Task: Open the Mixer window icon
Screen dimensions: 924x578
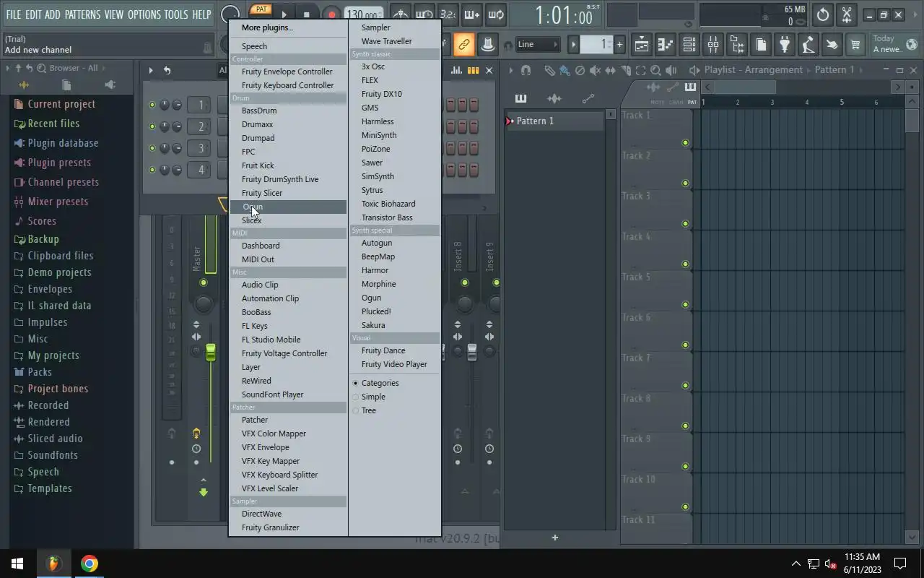Action: (713, 45)
